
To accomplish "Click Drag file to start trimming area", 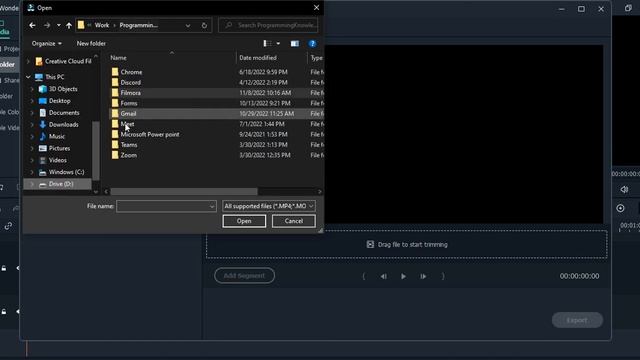I will tap(407, 244).
